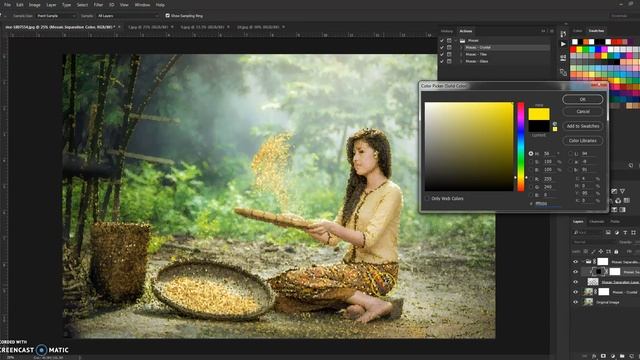Toggle dialog icon for Mosaic - Glass action

(x=449, y=61)
